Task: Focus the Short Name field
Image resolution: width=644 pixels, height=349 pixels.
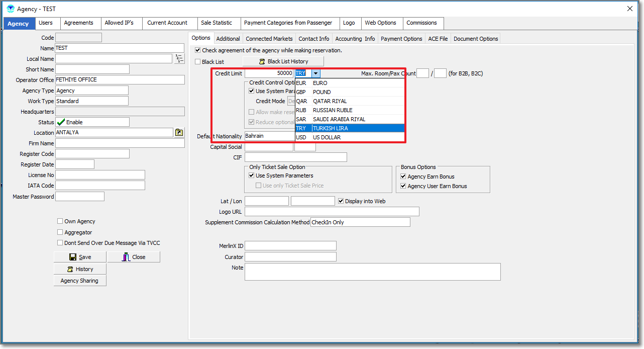Action: click(x=92, y=69)
